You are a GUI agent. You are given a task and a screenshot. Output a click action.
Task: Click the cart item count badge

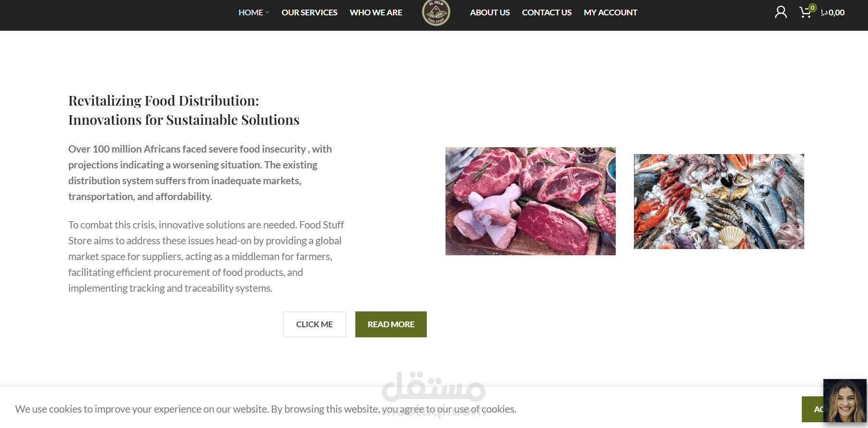click(812, 8)
